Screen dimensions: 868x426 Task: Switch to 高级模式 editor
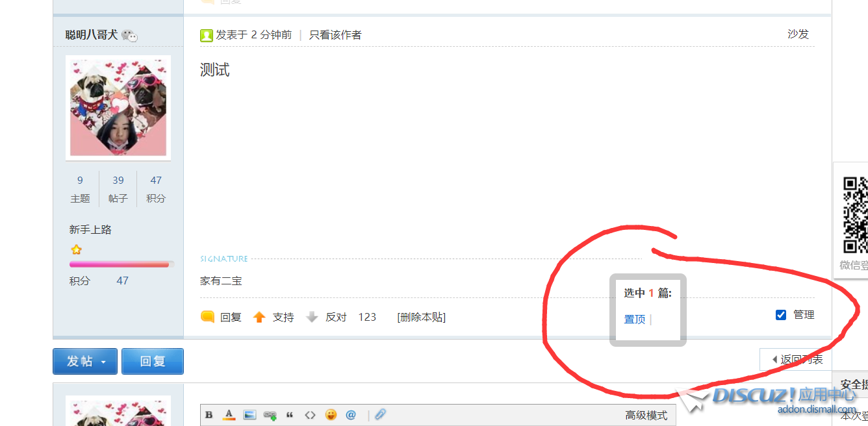646,416
